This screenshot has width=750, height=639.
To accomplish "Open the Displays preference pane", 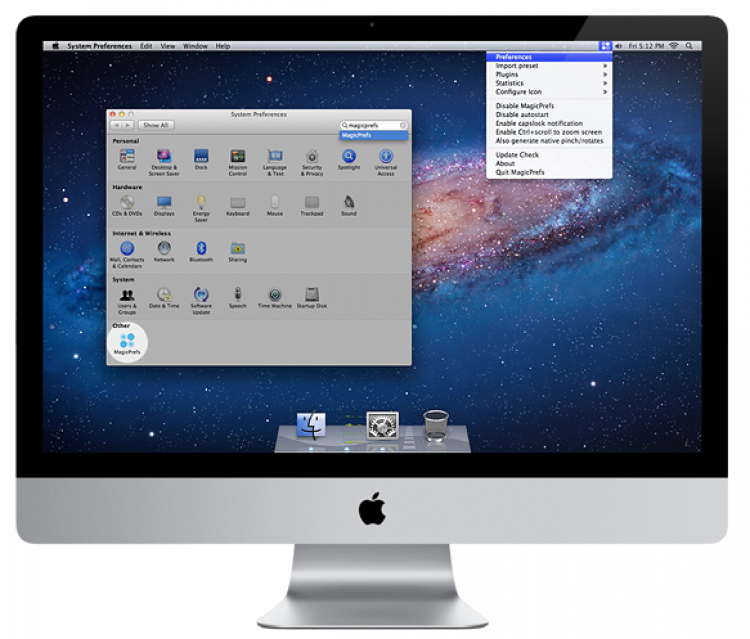I will [x=164, y=206].
